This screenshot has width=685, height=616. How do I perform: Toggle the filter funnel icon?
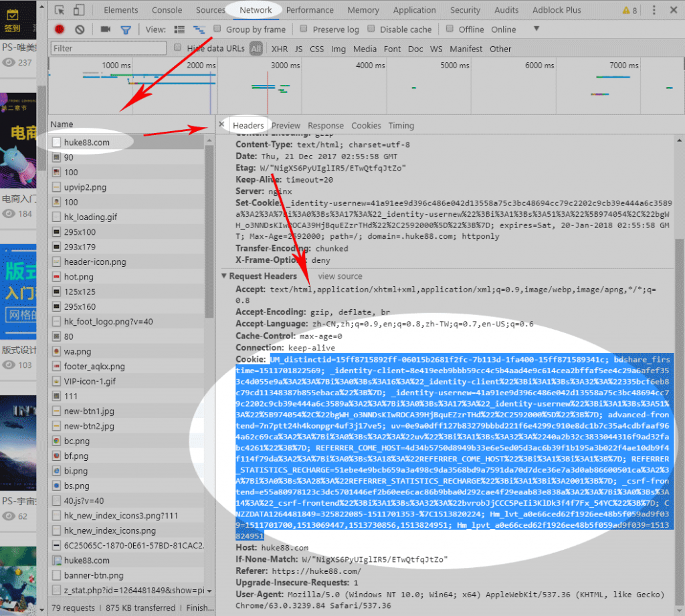125,29
